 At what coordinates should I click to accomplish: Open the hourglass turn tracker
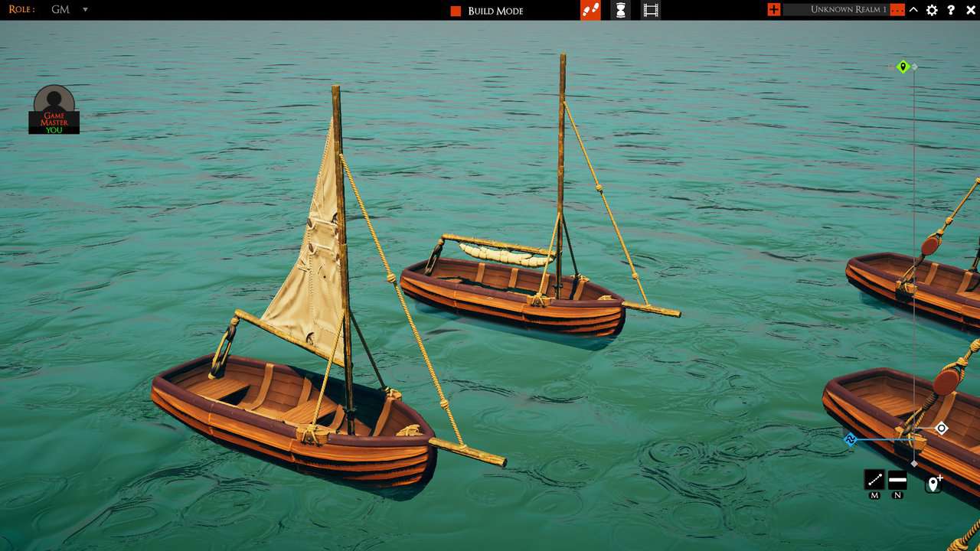coord(620,10)
